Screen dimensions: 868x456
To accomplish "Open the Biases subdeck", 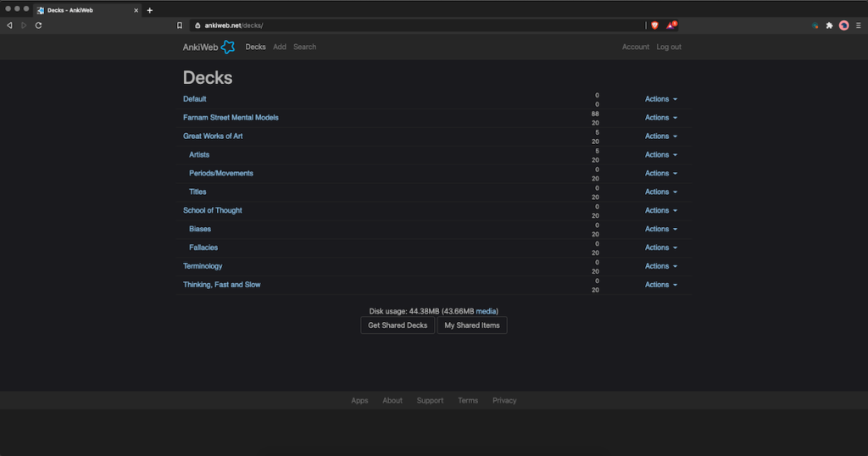I will click(x=200, y=229).
